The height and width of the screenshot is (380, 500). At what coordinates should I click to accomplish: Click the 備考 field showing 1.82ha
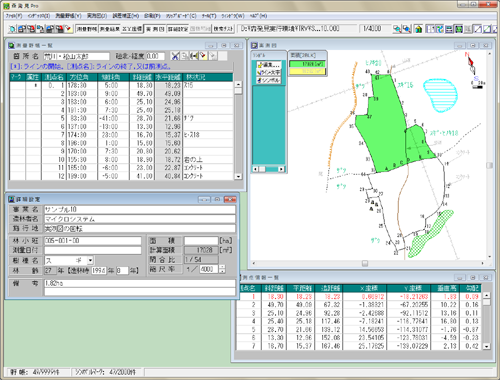(140, 283)
